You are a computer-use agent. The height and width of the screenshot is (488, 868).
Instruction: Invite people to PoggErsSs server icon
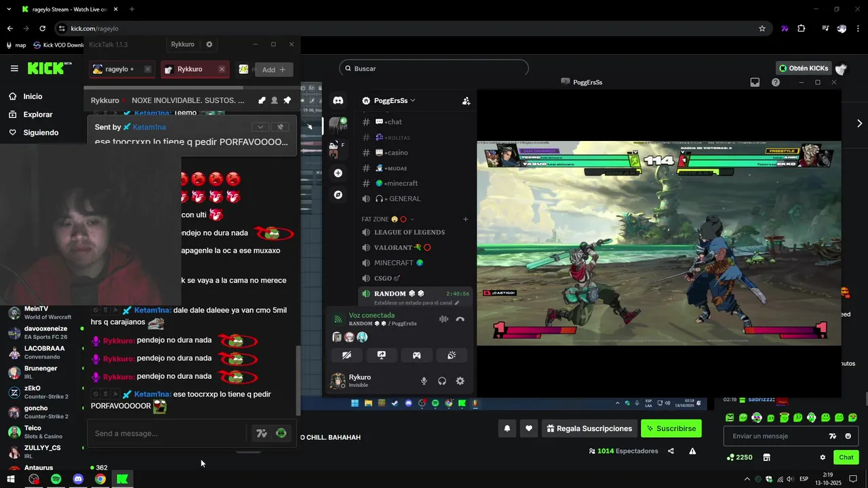[466, 101]
